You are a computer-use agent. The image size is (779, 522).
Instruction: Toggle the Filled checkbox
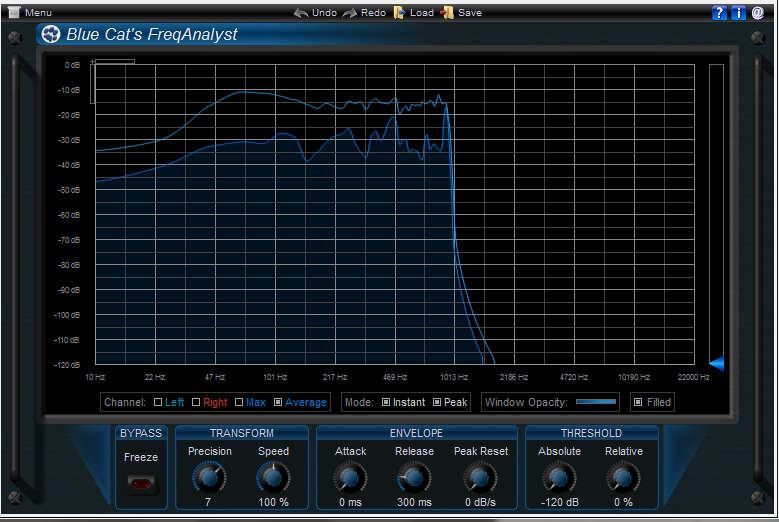tap(638, 402)
